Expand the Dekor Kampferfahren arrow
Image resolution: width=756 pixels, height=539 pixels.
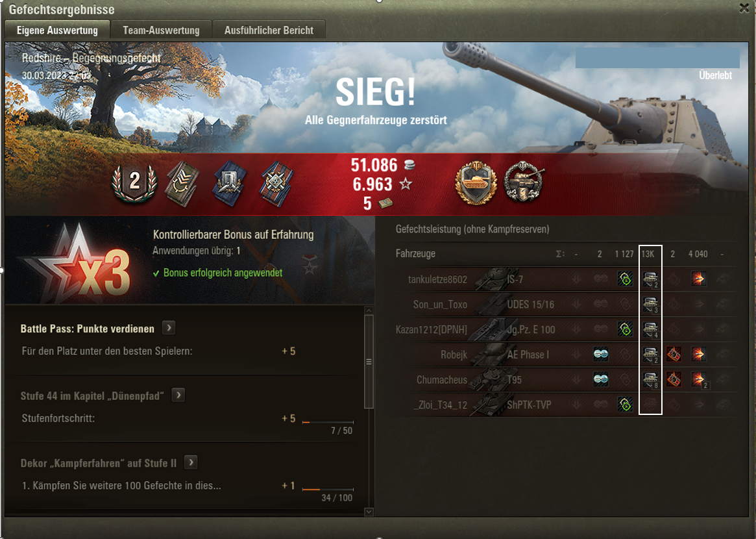(x=191, y=463)
